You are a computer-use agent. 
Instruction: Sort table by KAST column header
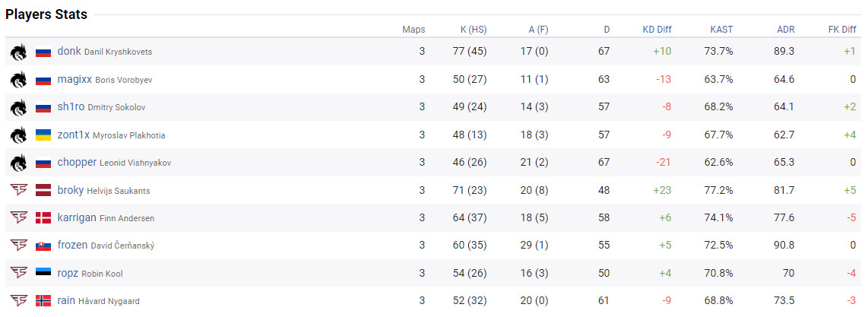[x=721, y=30]
